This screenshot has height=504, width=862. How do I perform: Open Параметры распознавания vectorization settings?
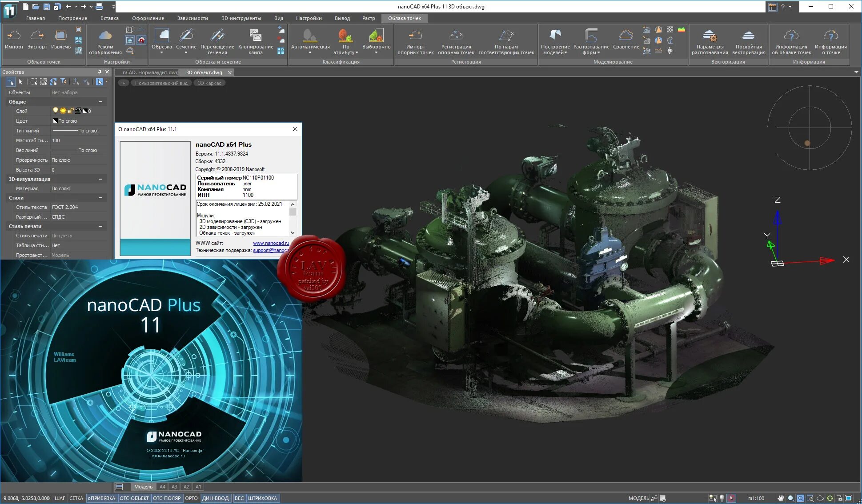pos(710,41)
